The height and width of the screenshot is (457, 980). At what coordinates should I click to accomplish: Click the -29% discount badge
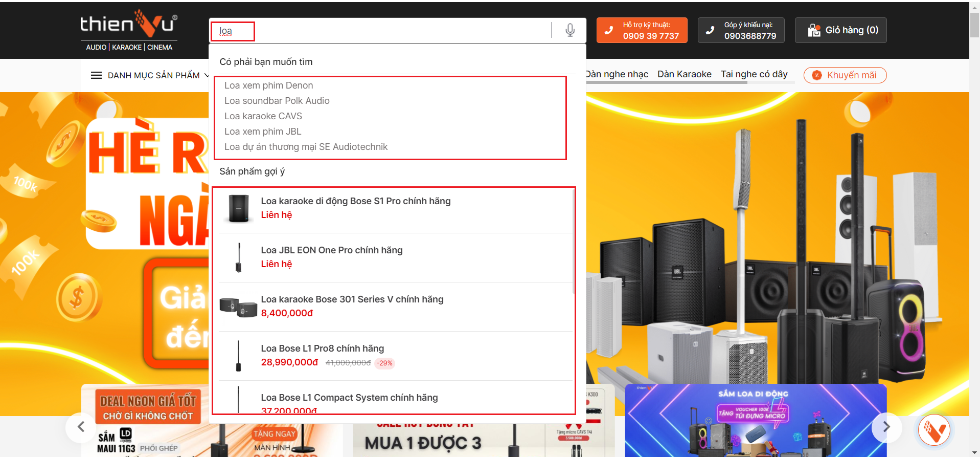[x=385, y=363]
